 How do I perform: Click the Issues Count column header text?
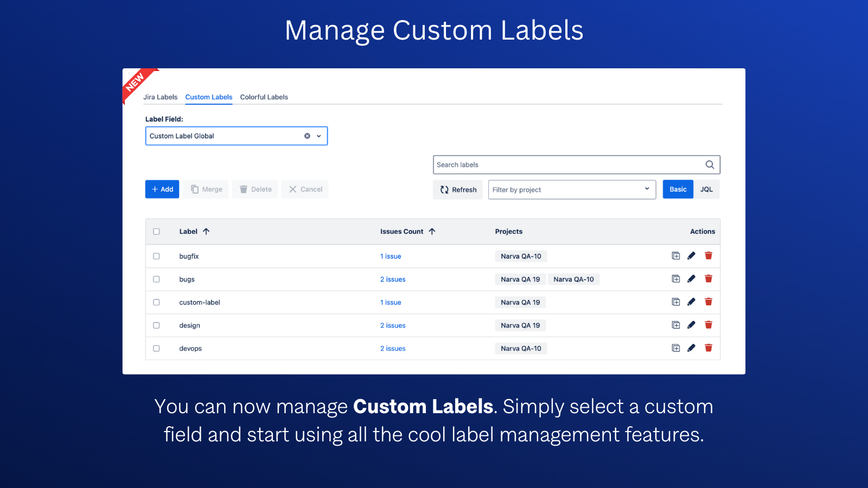tap(401, 232)
